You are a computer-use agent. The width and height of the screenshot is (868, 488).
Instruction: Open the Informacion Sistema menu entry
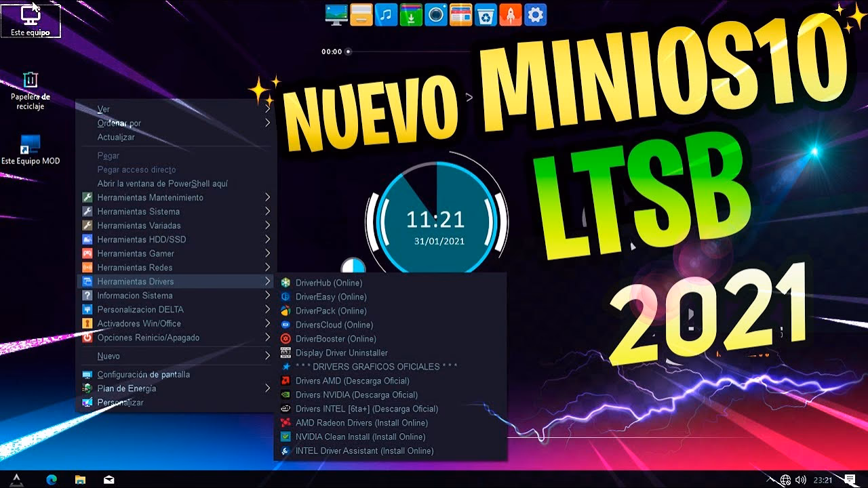click(176, 296)
